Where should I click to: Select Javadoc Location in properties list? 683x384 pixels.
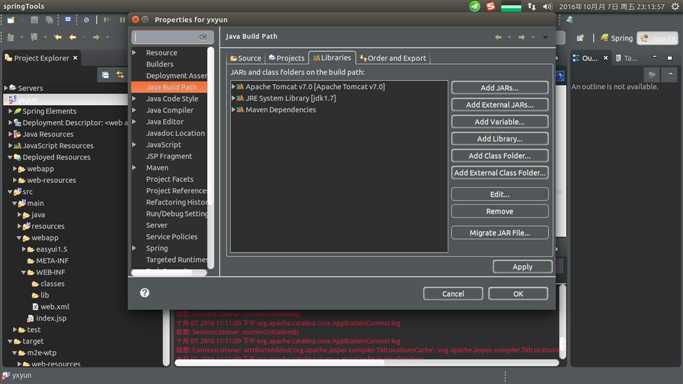point(175,133)
